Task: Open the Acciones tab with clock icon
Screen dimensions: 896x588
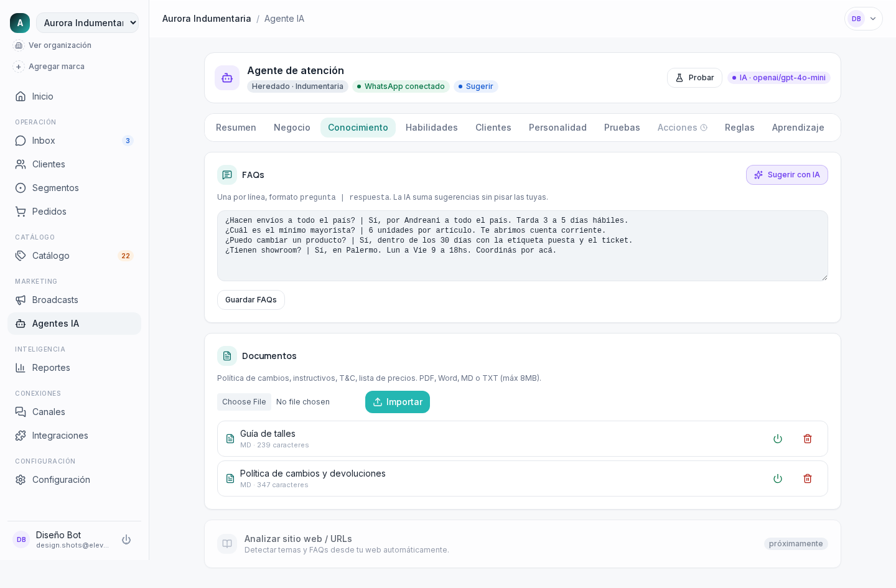Action: [683, 128]
